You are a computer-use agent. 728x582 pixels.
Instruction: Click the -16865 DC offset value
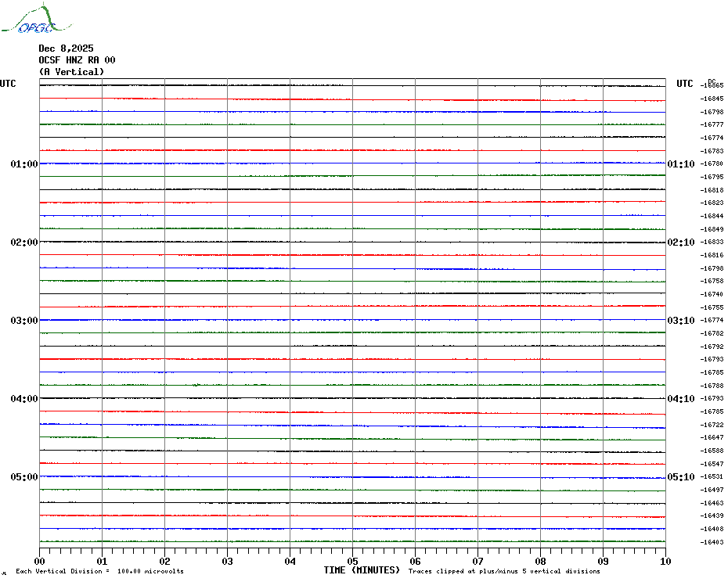(712, 85)
